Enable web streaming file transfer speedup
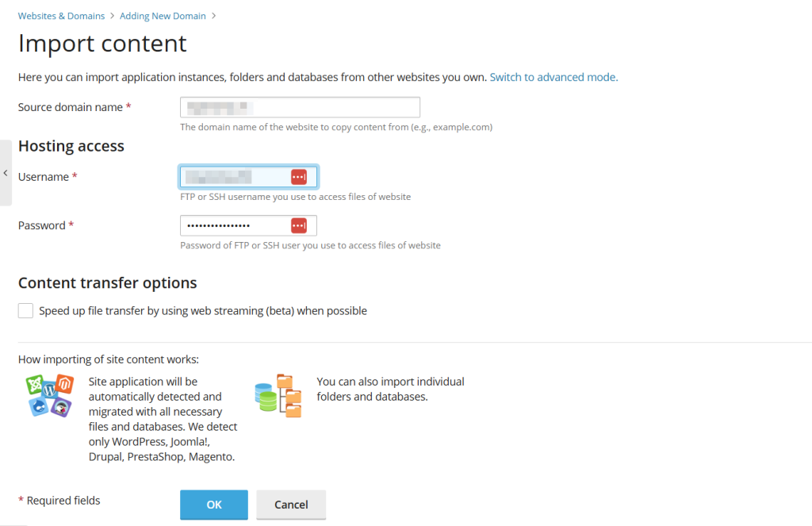 point(25,310)
